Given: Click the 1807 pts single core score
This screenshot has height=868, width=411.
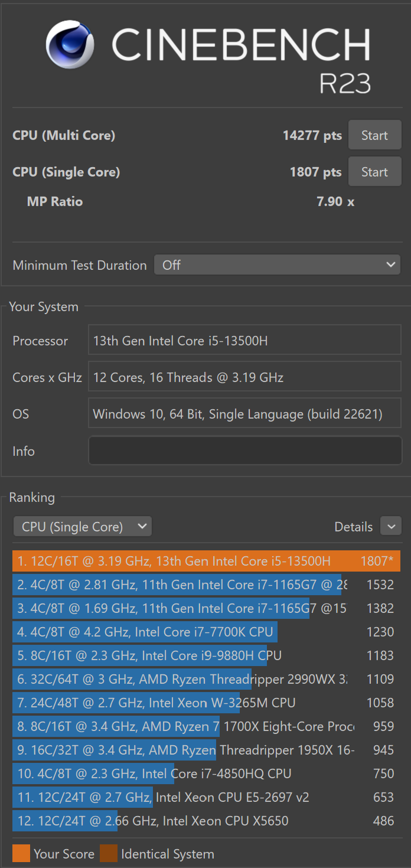Looking at the screenshot, I should [315, 172].
